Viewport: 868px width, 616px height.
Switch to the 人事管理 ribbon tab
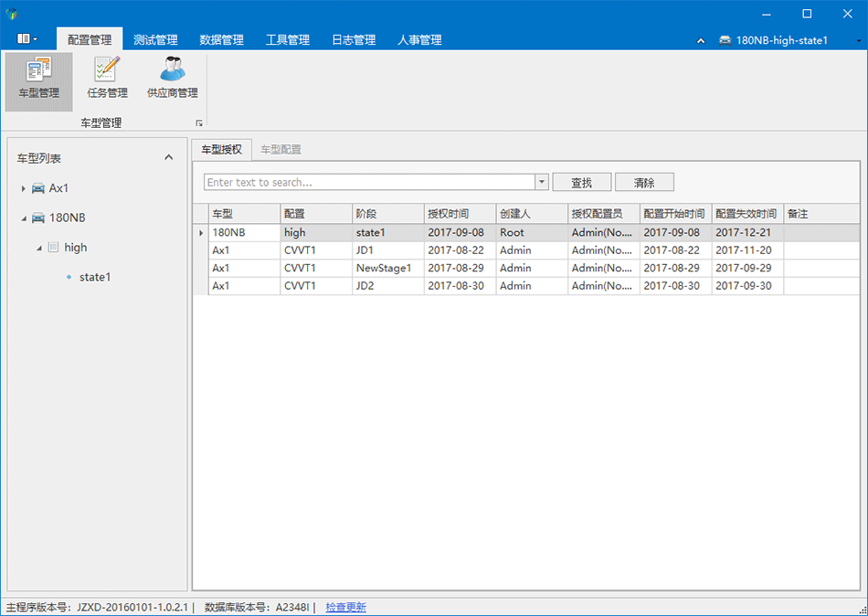(x=419, y=40)
